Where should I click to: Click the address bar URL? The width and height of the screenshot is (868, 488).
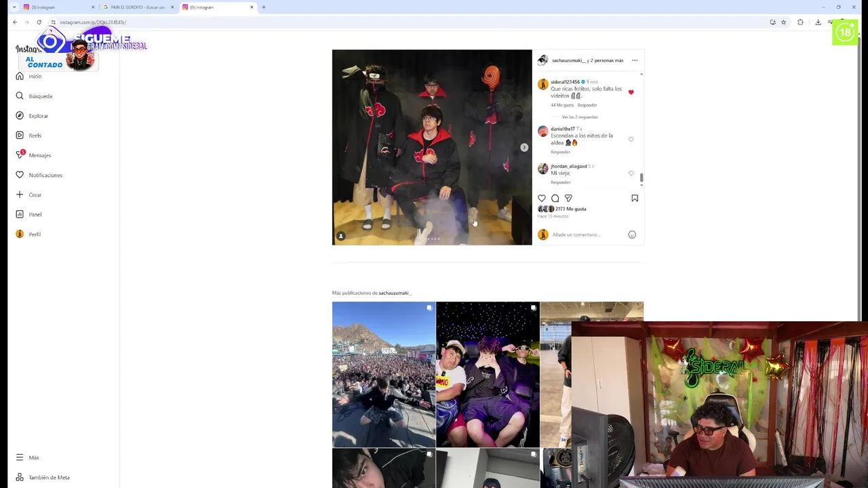(x=93, y=22)
